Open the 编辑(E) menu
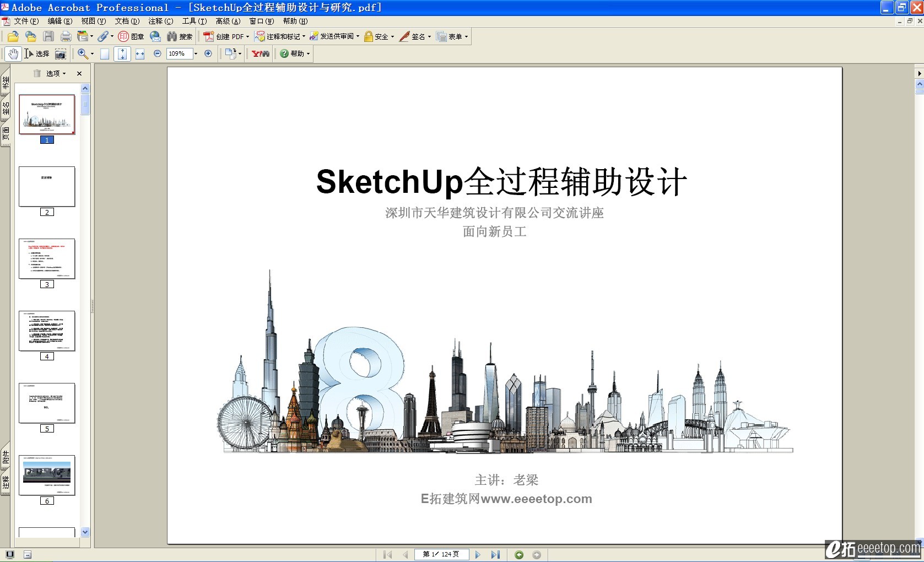 (x=60, y=21)
